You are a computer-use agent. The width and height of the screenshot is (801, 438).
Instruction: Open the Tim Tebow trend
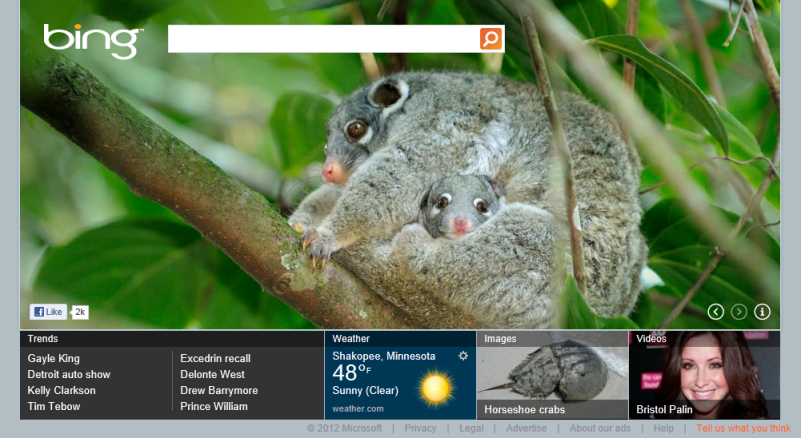pyautogui.click(x=54, y=406)
